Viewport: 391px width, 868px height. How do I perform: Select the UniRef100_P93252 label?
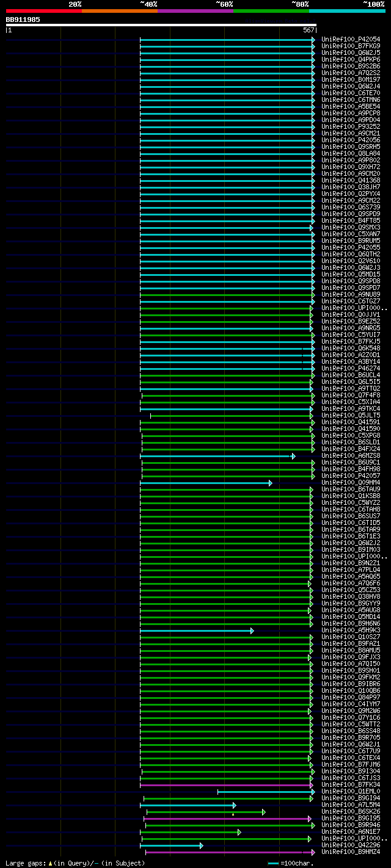[351, 127]
